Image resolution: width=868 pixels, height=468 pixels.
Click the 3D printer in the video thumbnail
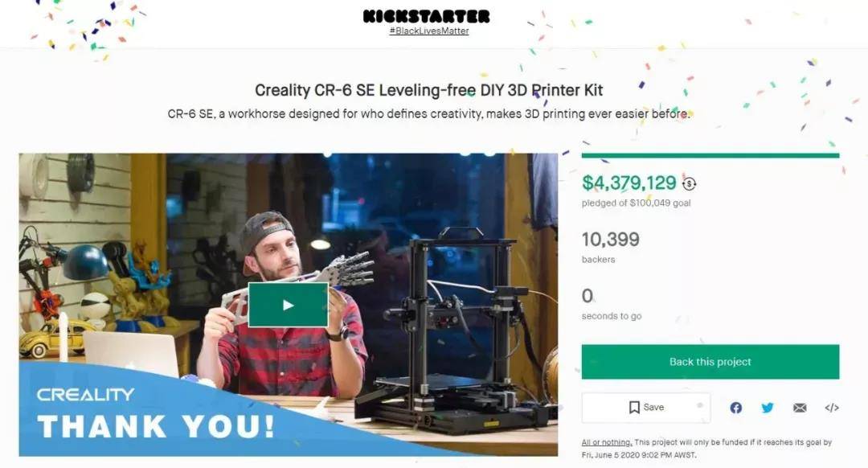pos(454,332)
